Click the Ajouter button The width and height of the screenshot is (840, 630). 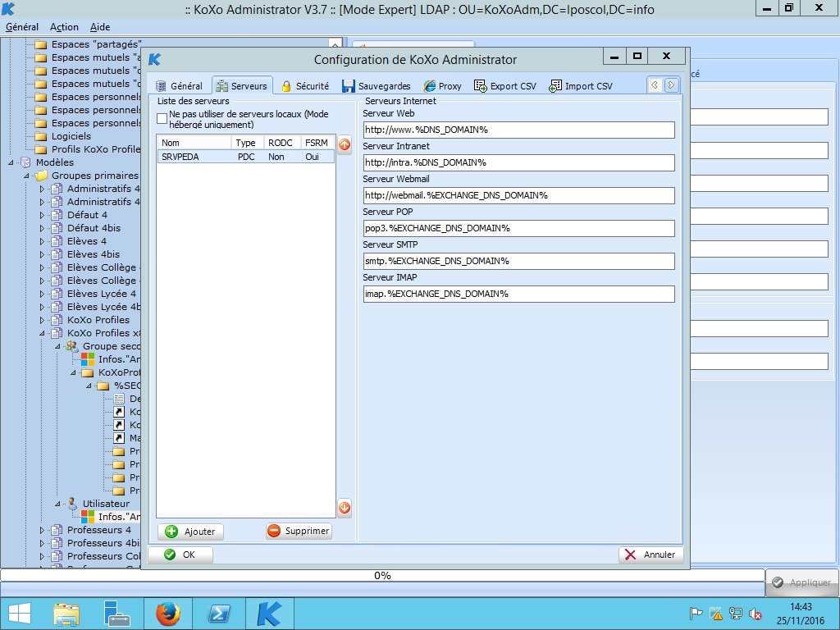[x=190, y=532]
